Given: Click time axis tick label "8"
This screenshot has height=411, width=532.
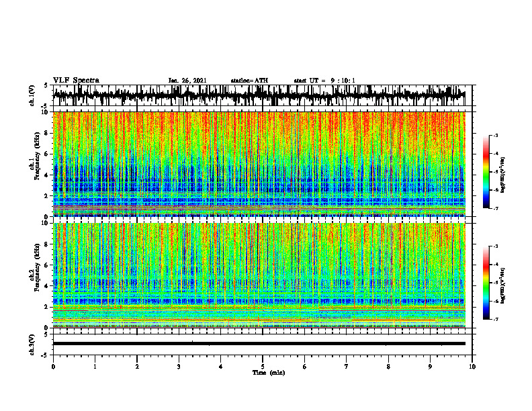Looking at the screenshot, I should (x=388, y=367).
